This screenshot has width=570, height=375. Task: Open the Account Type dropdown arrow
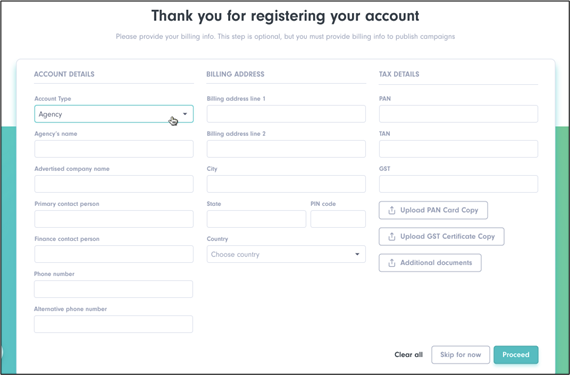[x=185, y=114]
